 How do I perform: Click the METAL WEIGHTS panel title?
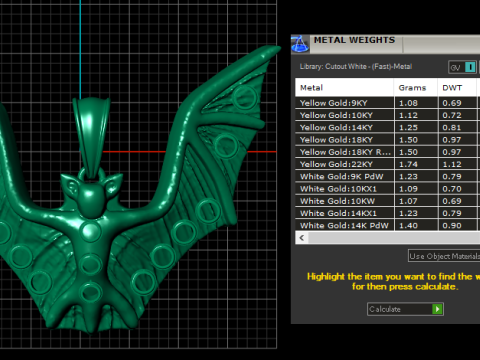click(354, 40)
